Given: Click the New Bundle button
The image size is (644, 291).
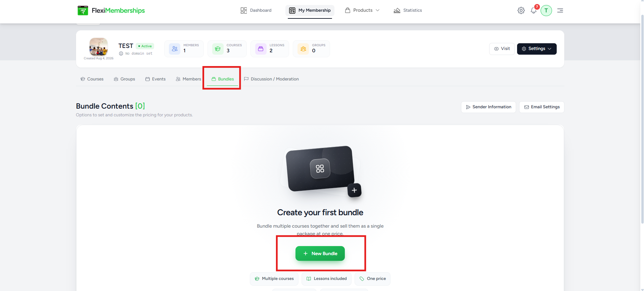Looking at the screenshot, I should point(320,253).
